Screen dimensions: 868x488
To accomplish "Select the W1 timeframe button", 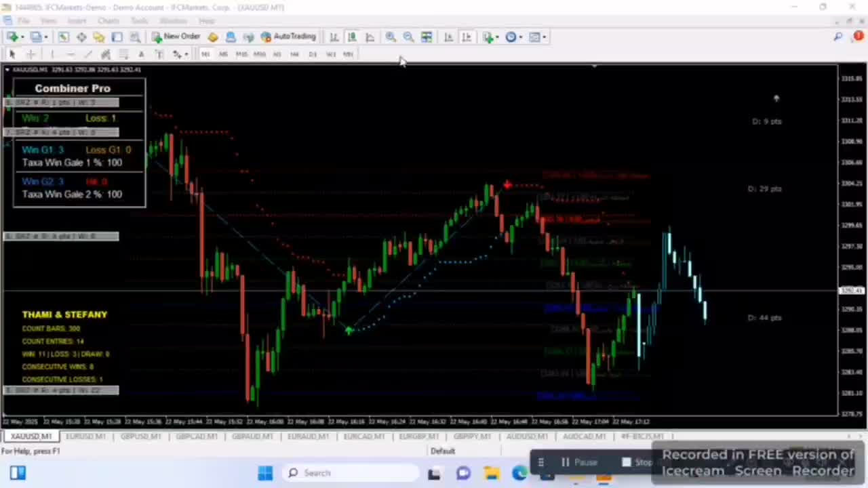I will (330, 54).
